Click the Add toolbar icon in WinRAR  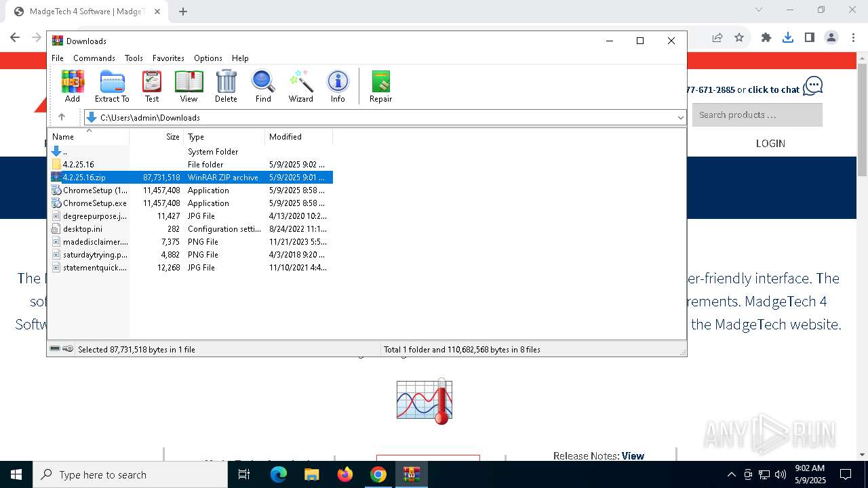pyautogui.click(x=73, y=86)
